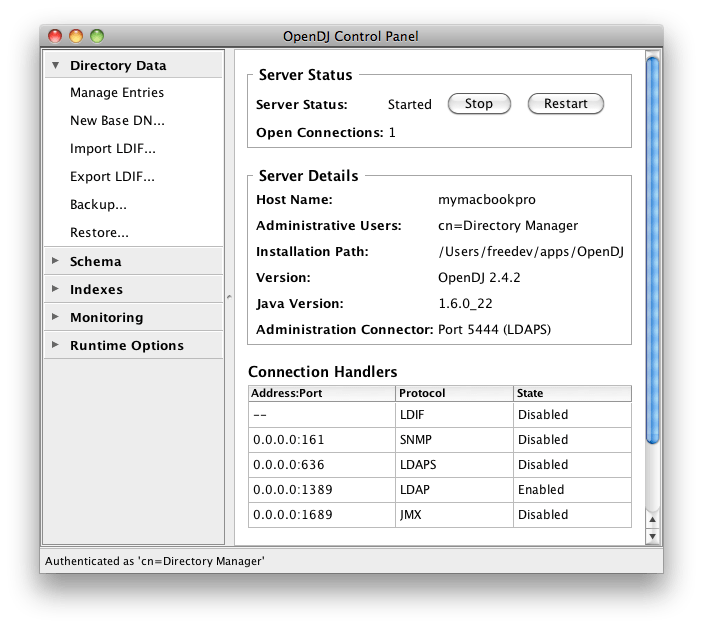Select the 0.0.0.0:1689 address cell
This screenshot has height=628, width=703.
(x=322, y=515)
